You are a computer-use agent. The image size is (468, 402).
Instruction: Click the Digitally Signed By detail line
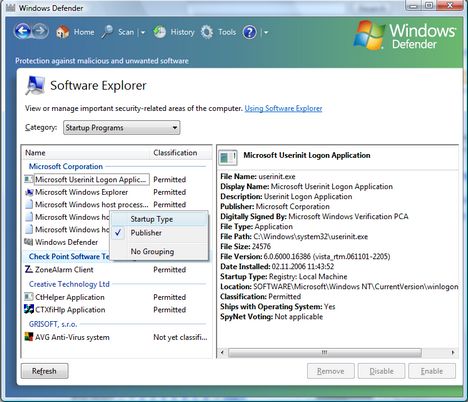314,216
